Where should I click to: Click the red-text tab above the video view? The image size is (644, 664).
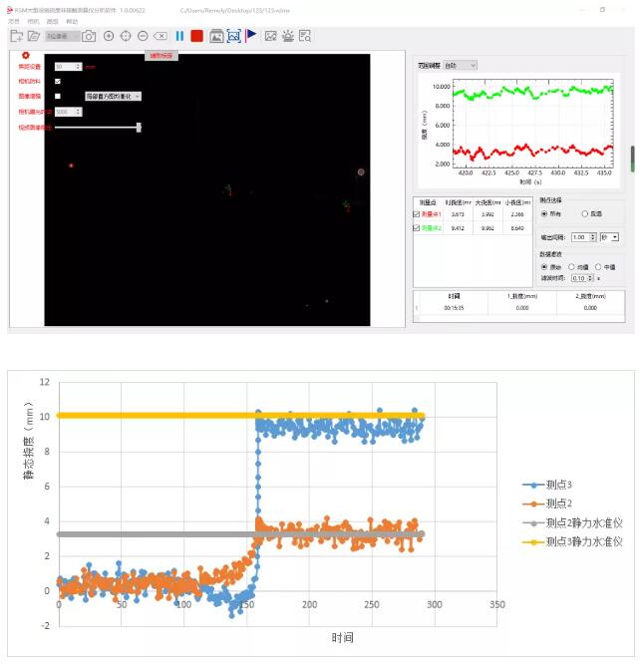(x=161, y=56)
